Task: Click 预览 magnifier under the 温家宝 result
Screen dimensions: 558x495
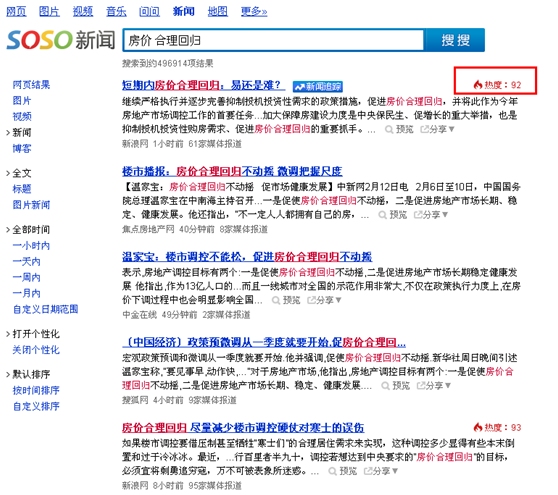Action: 286,300
